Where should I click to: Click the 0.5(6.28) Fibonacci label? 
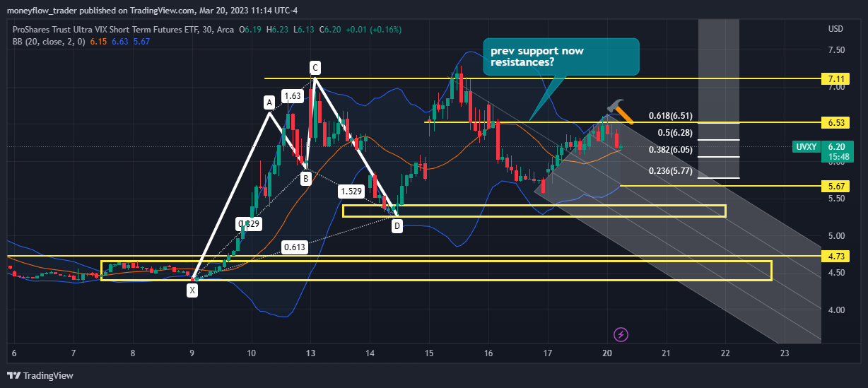coord(675,132)
